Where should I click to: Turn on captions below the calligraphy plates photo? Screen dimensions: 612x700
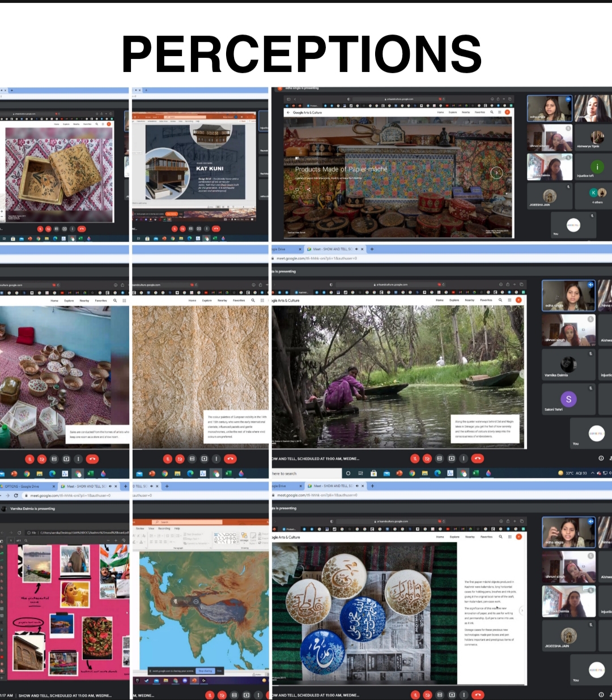(x=440, y=695)
